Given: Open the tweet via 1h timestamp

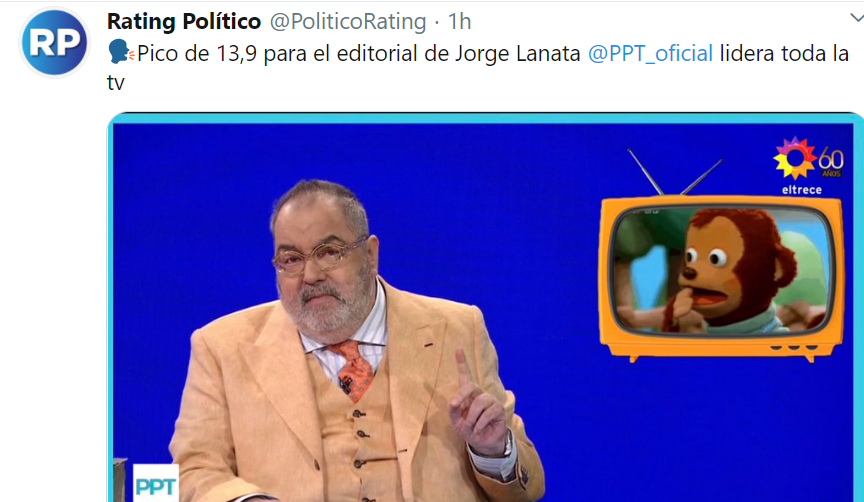Looking at the screenshot, I should [459, 21].
